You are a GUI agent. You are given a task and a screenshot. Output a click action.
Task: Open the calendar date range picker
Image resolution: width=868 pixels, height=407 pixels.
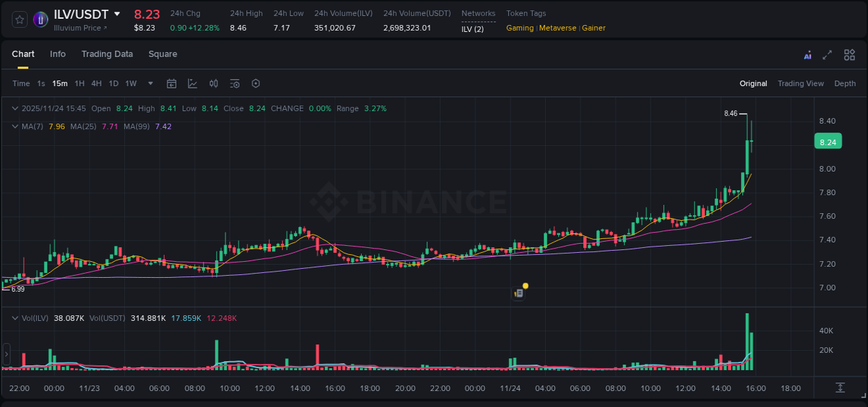click(172, 83)
